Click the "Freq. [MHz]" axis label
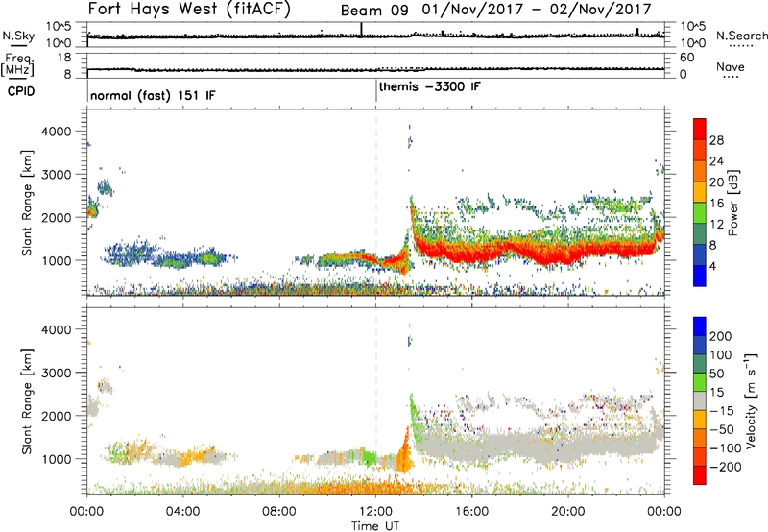The width and height of the screenshot is (768, 532). coord(18,64)
